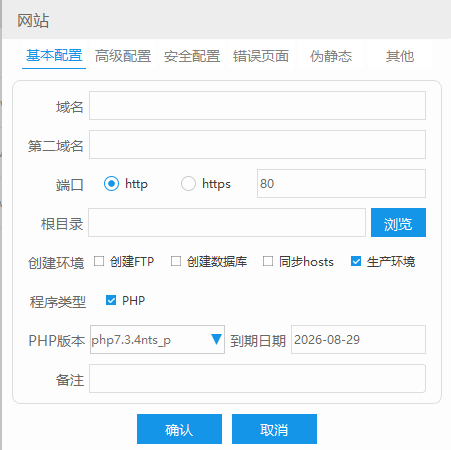Click the 根目录 path input field

[227, 222]
